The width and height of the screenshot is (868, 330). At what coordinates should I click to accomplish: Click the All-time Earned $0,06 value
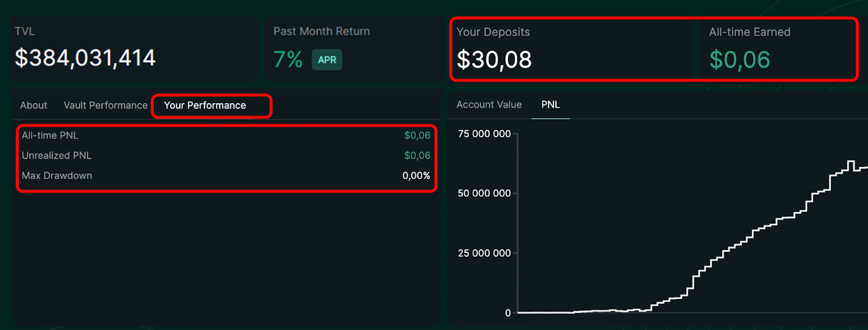[740, 60]
